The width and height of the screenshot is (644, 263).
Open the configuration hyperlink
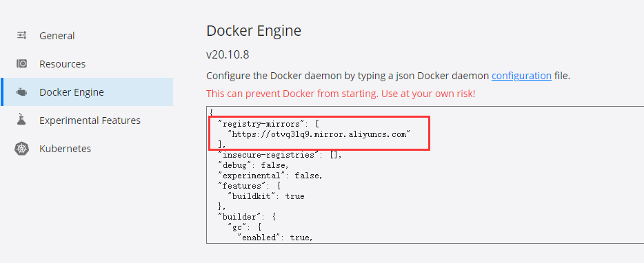[521, 76]
